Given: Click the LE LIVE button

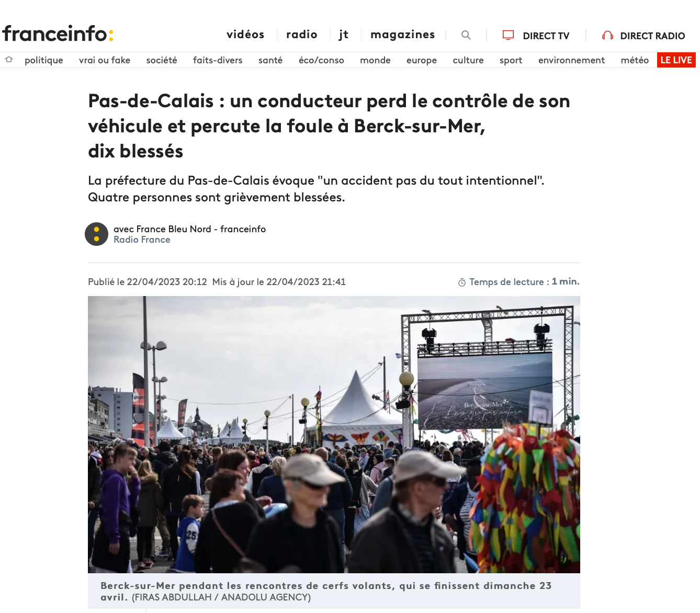Looking at the screenshot, I should tap(676, 60).
